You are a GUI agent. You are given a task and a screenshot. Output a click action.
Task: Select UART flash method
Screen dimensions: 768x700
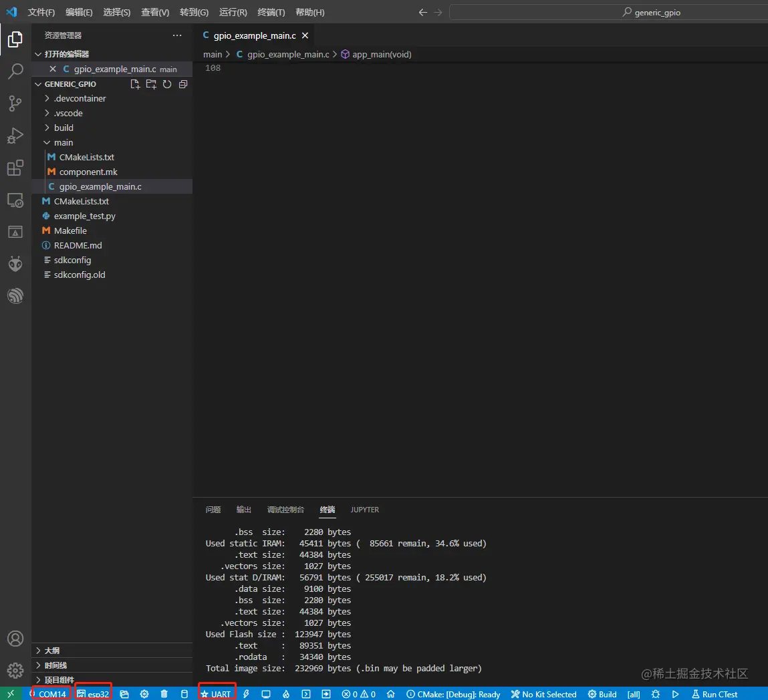tap(215, 694)
